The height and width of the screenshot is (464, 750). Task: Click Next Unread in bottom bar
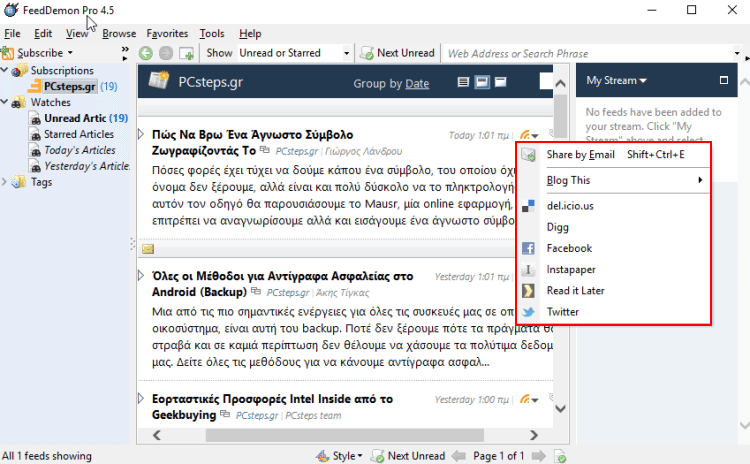click(408, 456)
